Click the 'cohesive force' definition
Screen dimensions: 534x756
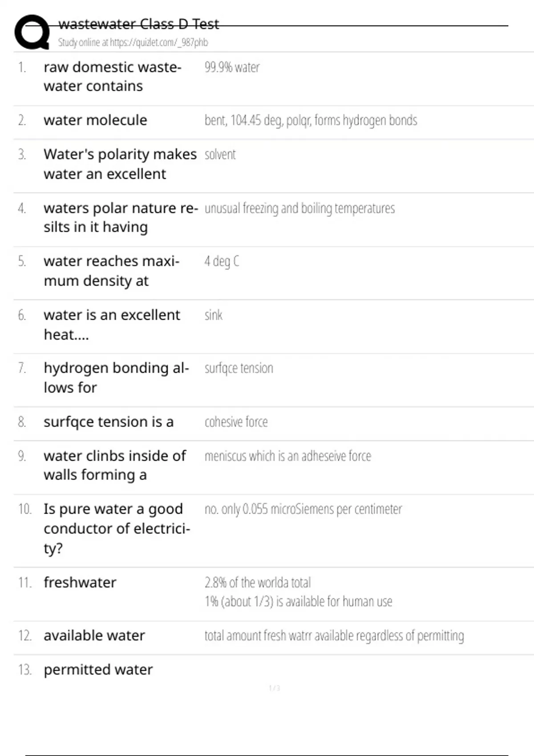tap(236, 422)
